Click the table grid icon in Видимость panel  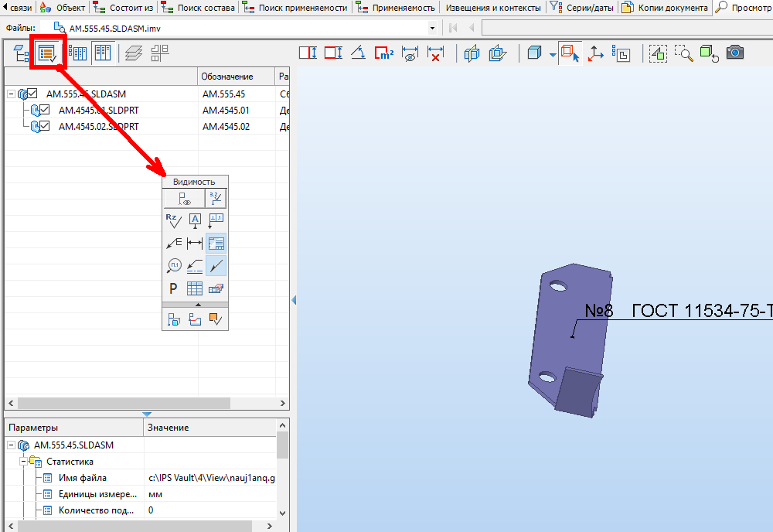click(195, 288)
